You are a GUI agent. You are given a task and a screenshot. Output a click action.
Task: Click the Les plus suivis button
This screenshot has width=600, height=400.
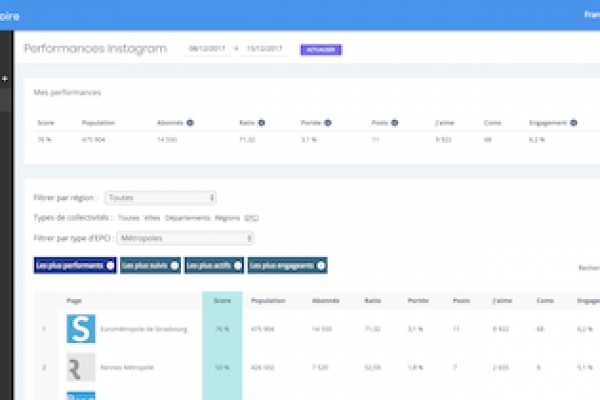point(150,266)
